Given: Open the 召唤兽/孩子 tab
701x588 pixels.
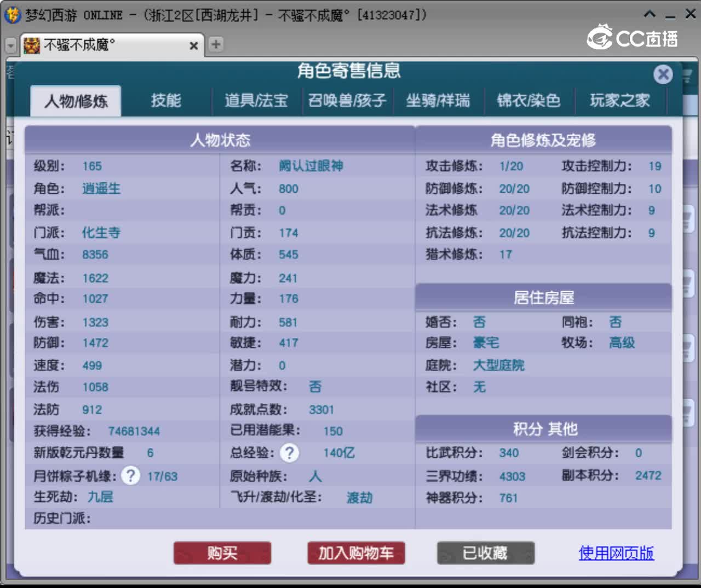Looking at the screenshot, I should click(x=347, y=101).
